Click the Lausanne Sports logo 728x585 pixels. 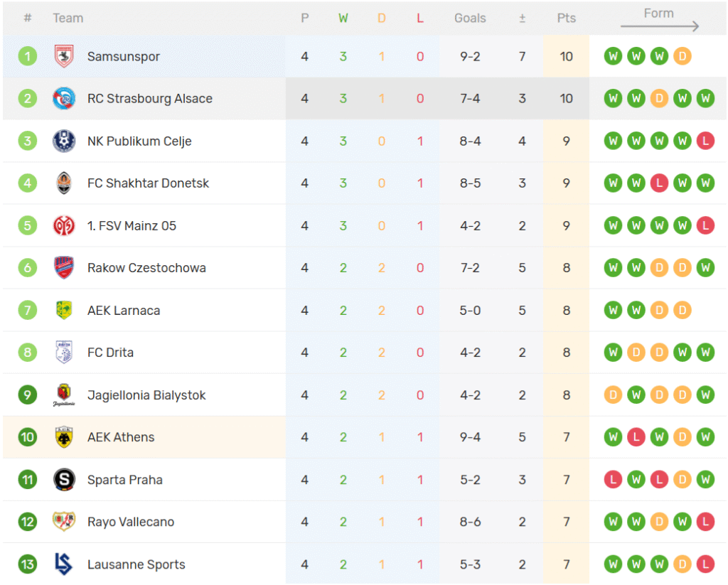64,564
